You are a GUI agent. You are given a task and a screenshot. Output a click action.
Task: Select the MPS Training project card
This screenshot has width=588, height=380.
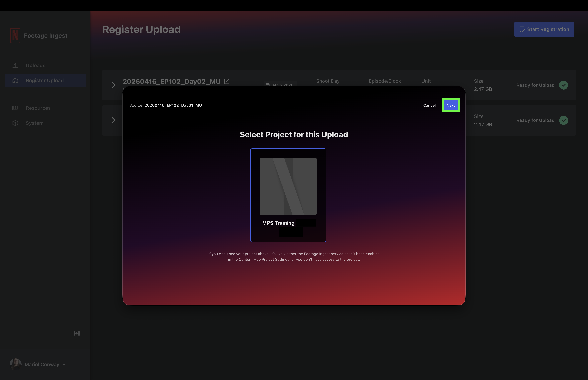click(x=288, y=195)
